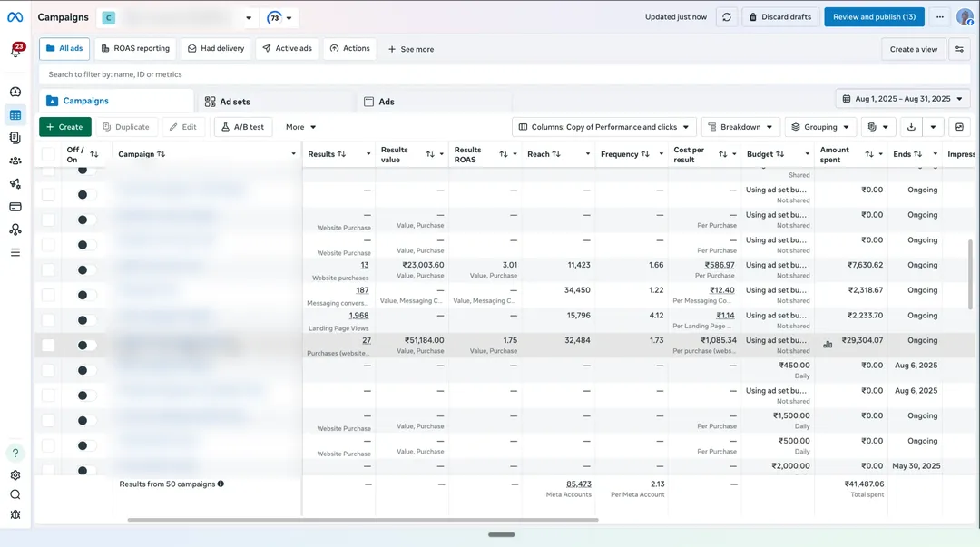
Task: Focus the search and filter field
Action: click(x=505, y=74)
